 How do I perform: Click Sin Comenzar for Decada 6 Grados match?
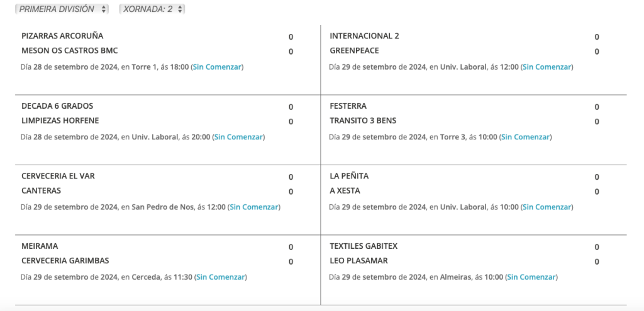[238, 137]
